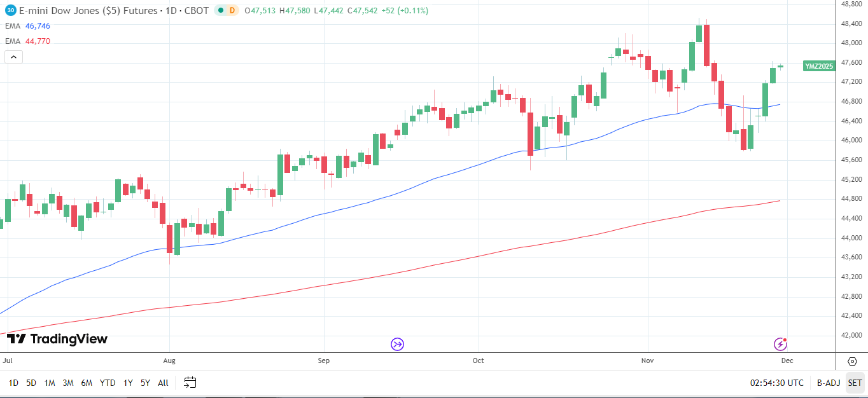Toggle back-adjusted data via B-ADJ
The width and height of the screenshot is (868, 398).
828,383
